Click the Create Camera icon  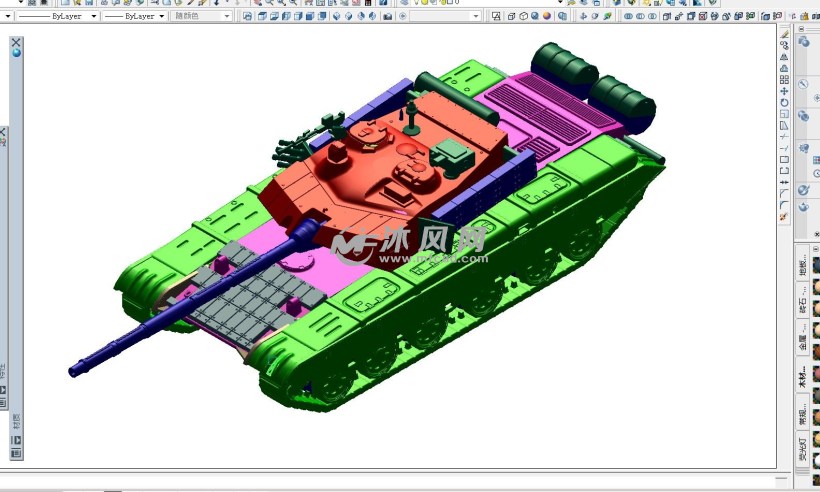pos(388,16)
